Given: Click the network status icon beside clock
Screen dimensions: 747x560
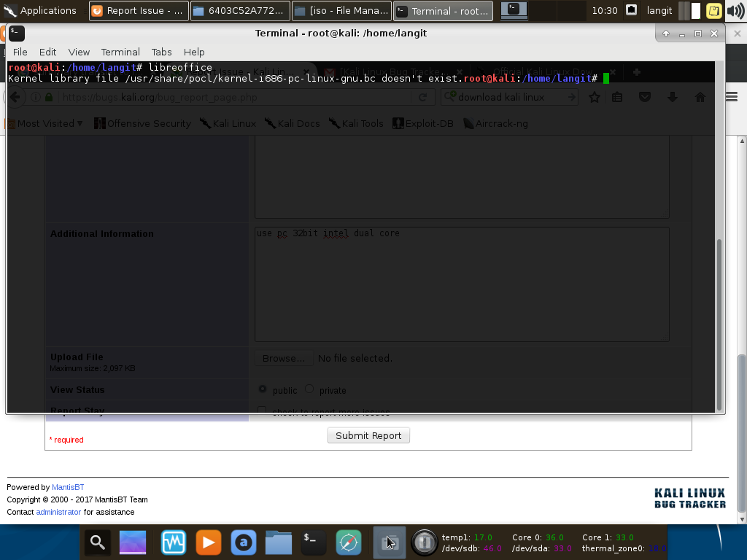Looking at the screenshot, I should click(x=632, y=11).
